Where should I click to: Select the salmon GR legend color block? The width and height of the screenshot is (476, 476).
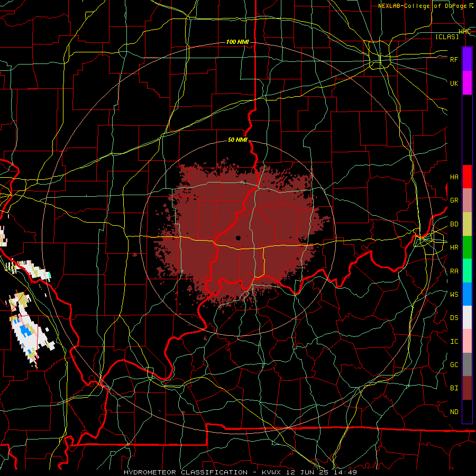coord(467,200)
